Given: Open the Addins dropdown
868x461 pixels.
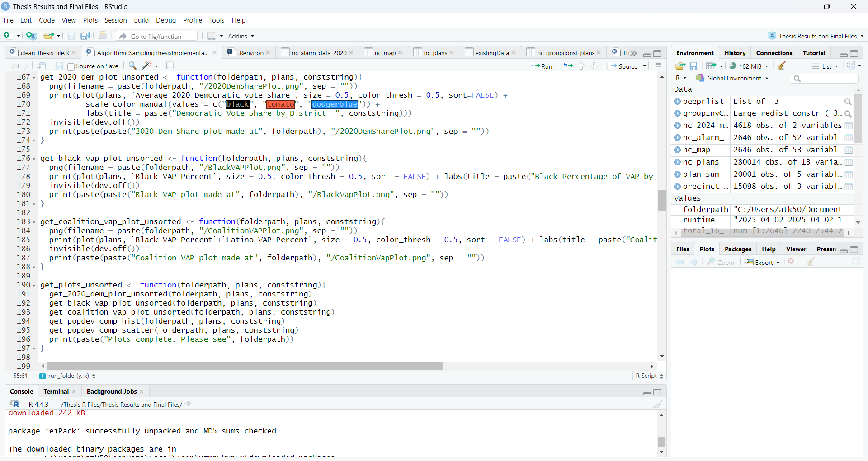Looking at the screenshot, I should (x=241, y=36).
